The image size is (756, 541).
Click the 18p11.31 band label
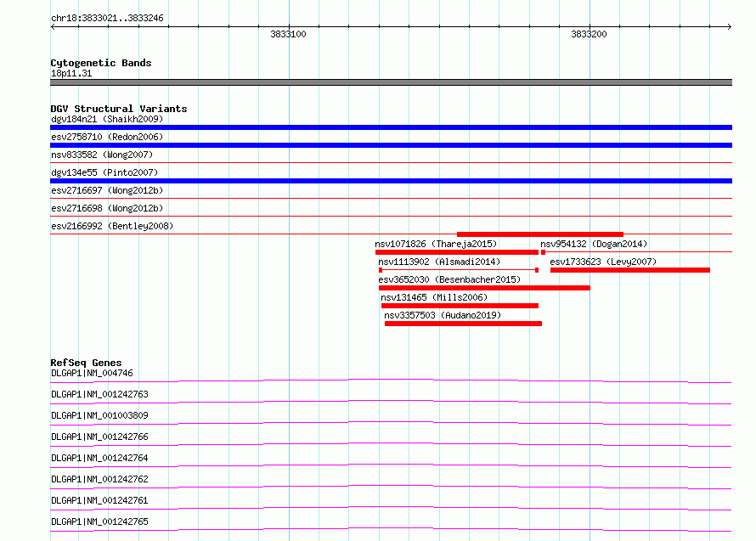(x=71, y=73)
